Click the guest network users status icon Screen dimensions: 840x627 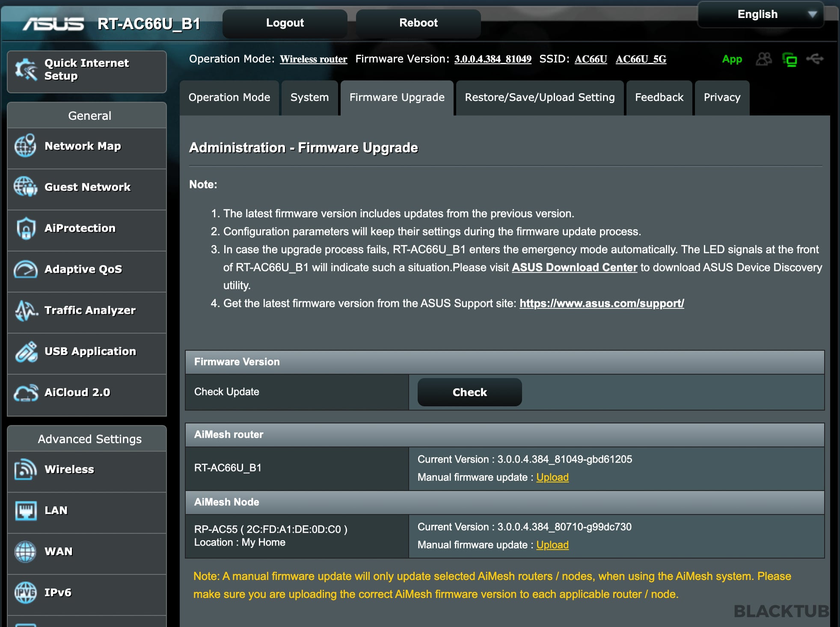(764, 59)
